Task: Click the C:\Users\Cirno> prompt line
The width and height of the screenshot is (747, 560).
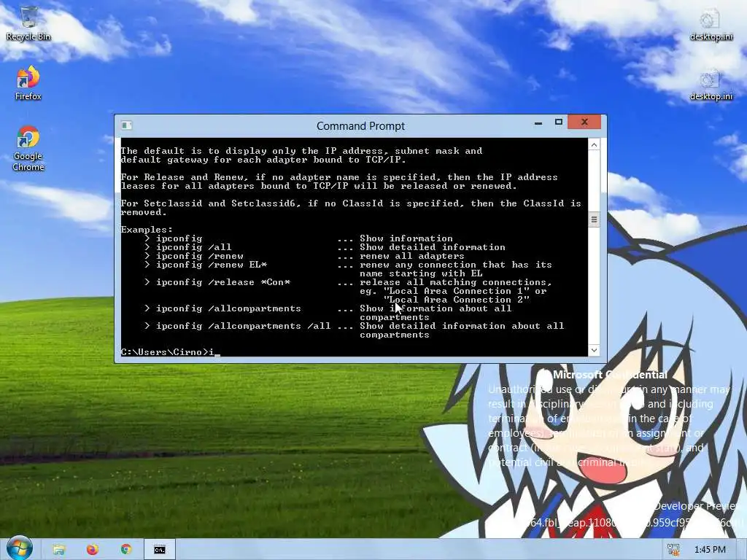Action: [x=169, y=352]
